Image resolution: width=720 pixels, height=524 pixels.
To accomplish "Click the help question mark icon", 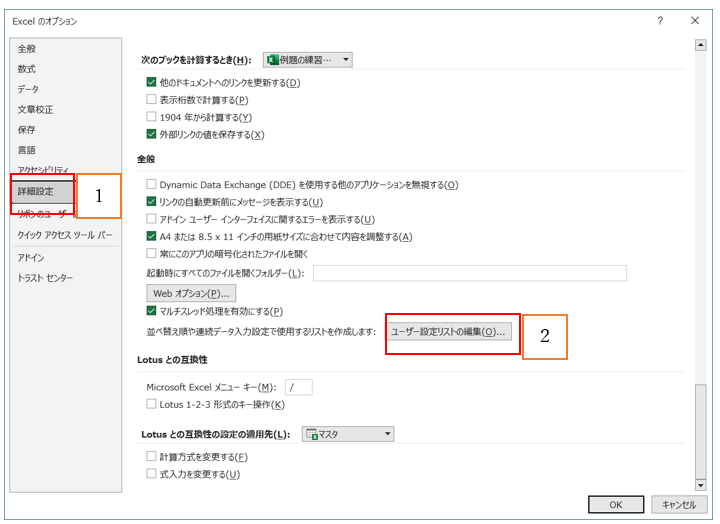I will [x=660, y=20].
